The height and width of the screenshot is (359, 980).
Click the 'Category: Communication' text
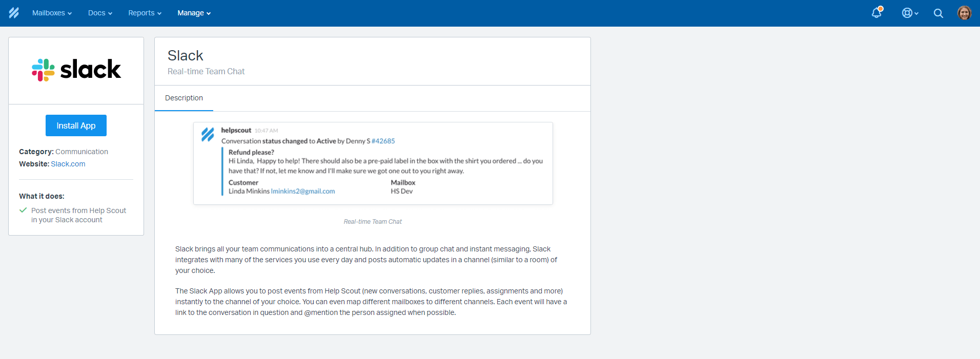pos(64,152)
